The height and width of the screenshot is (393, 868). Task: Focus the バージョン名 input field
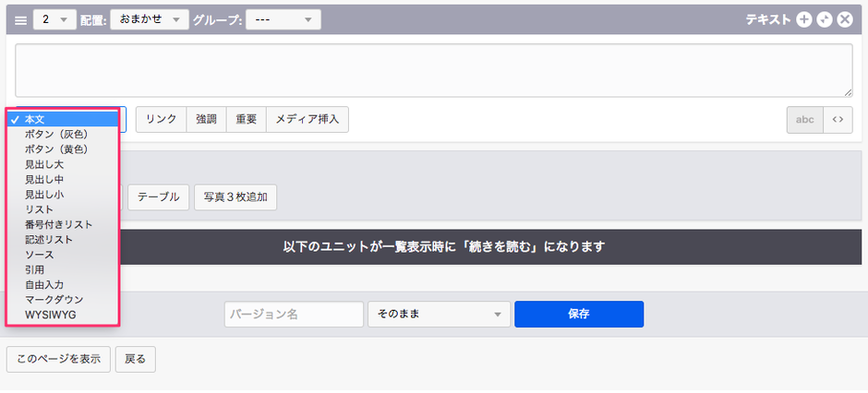coord(294,314)
